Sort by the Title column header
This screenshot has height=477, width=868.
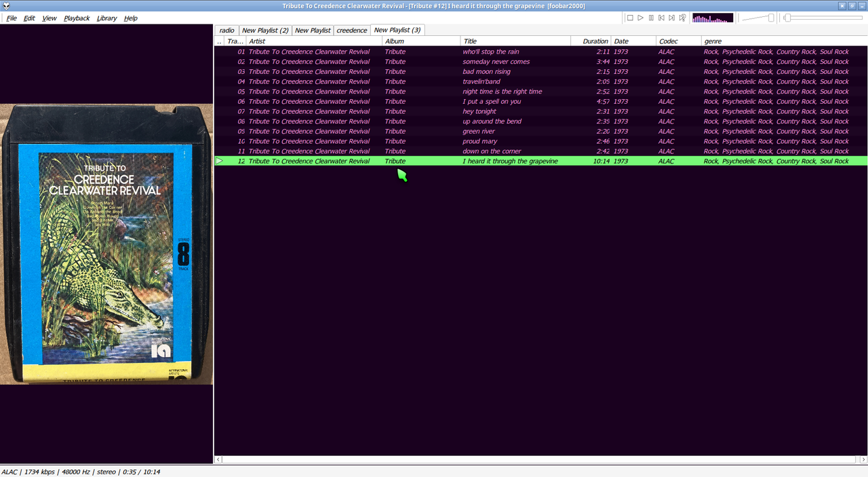pyautogui.click(x=515, y=41)
